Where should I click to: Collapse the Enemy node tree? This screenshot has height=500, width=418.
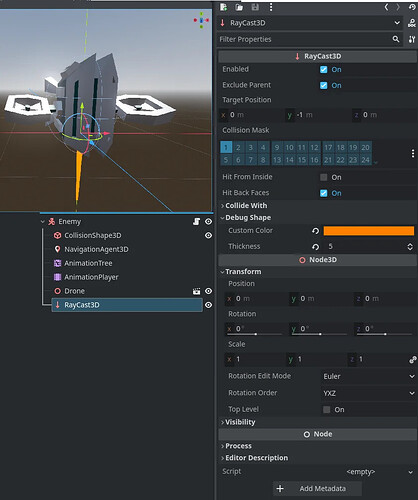click(x=43, y=222)
